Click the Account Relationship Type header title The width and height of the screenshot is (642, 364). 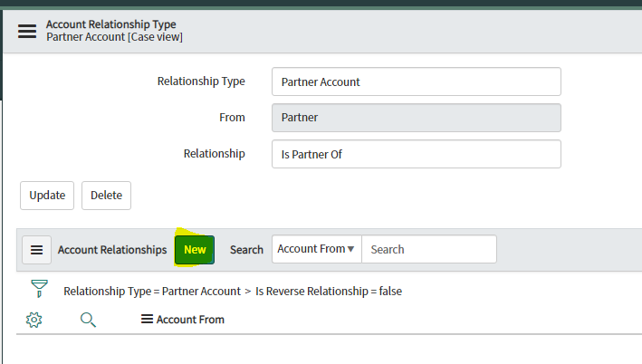point(111,24)
